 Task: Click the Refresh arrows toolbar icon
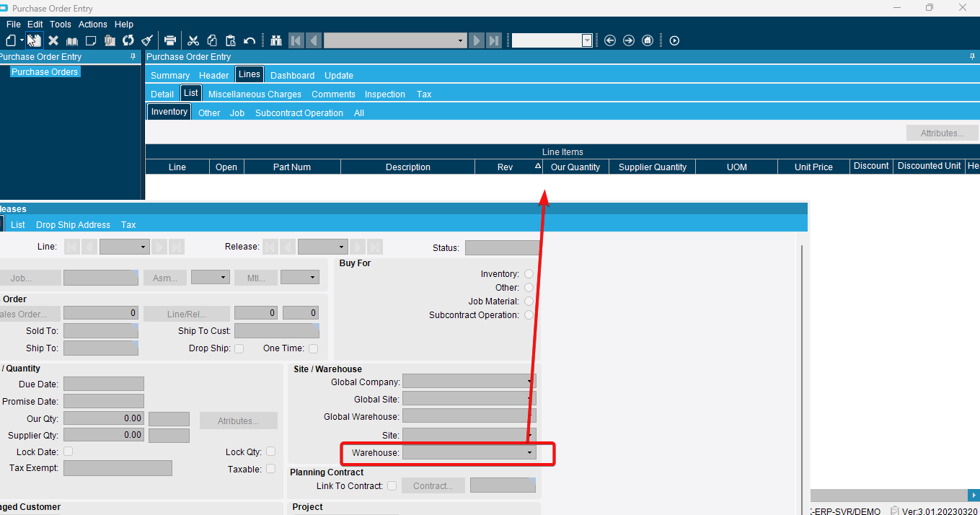tap(128, 40)
